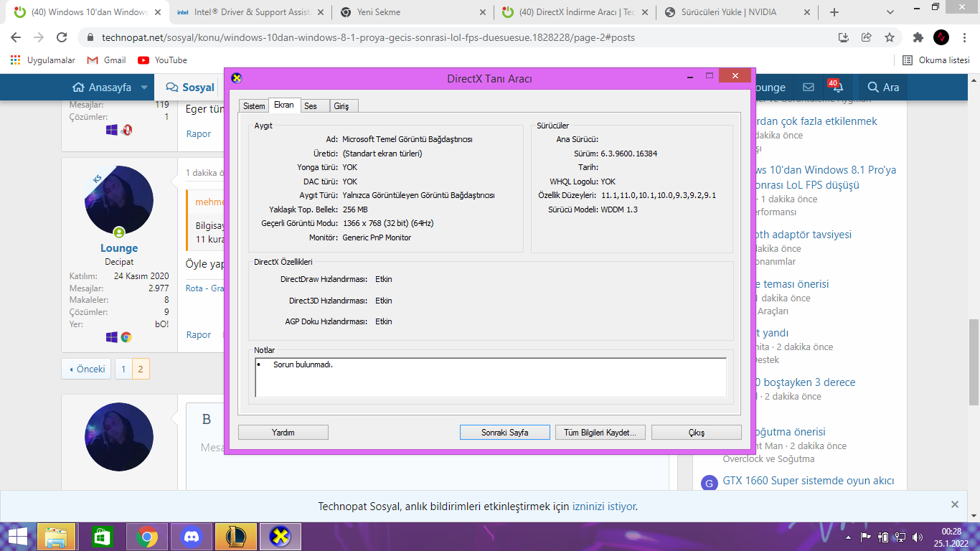The image size is (980, 551).
Task: Click the izninizi istiyor link
Action: (x=603, y=507)
